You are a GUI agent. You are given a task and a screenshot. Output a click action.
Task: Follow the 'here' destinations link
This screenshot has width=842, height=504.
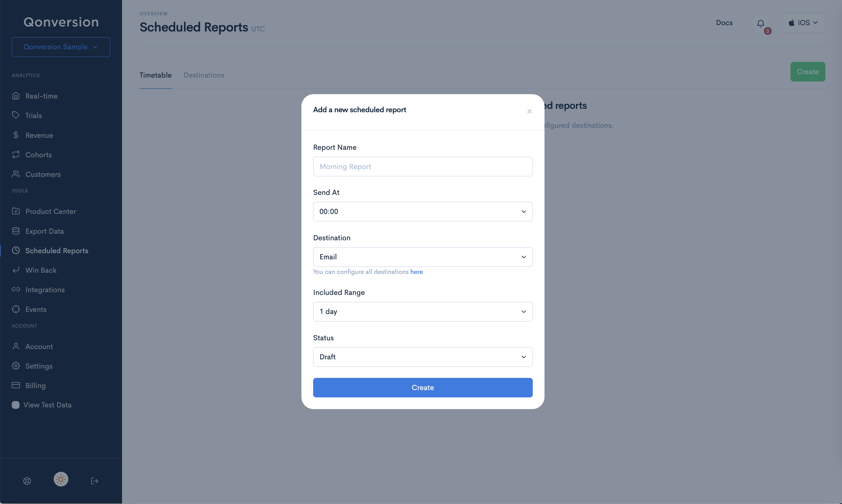click(x=417, y=272)
